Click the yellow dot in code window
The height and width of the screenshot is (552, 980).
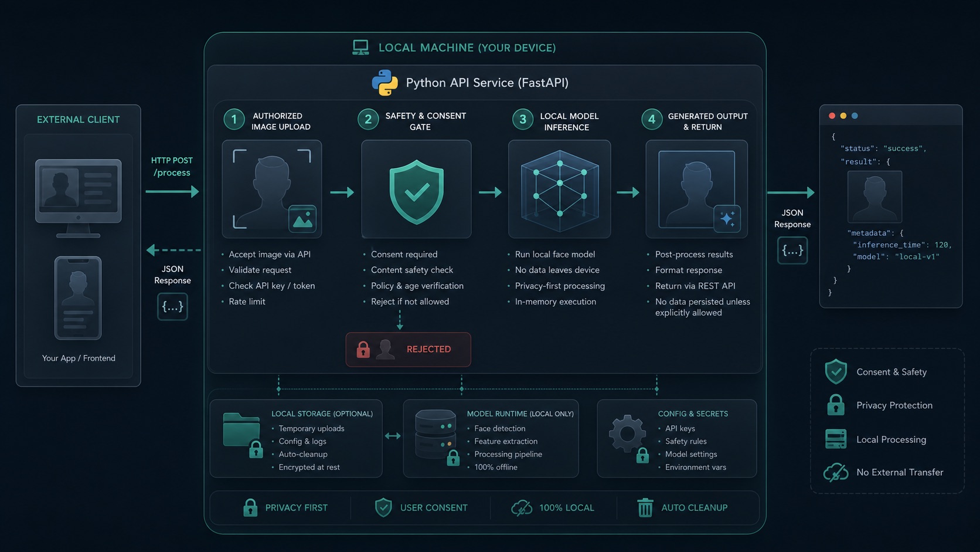843,116
